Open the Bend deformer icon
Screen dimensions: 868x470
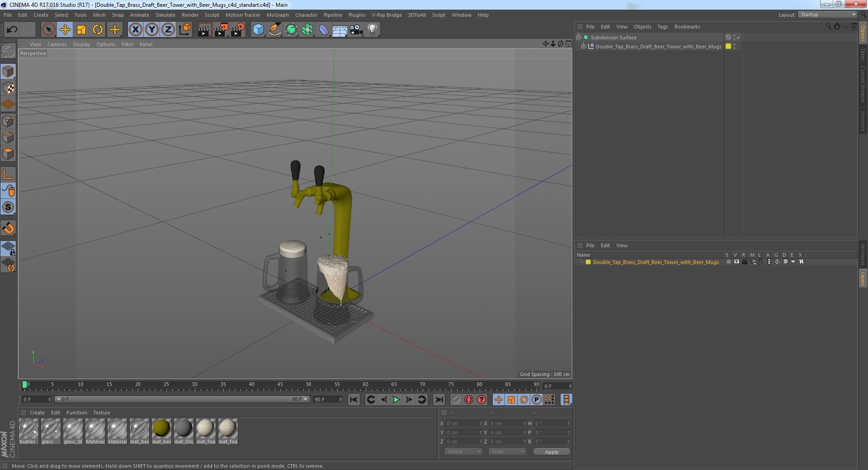pyautogui.click(x=324, y=30)
